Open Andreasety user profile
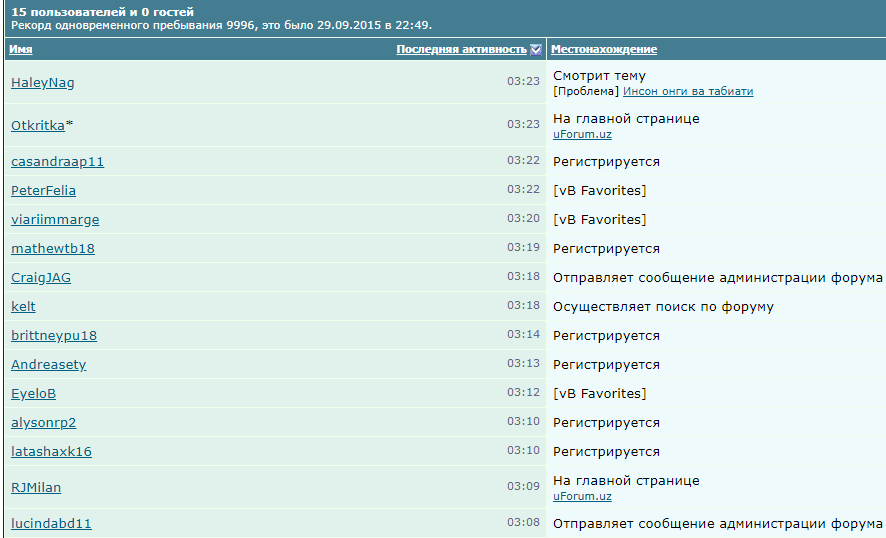886x538 pixels. [x=49, y=365]
